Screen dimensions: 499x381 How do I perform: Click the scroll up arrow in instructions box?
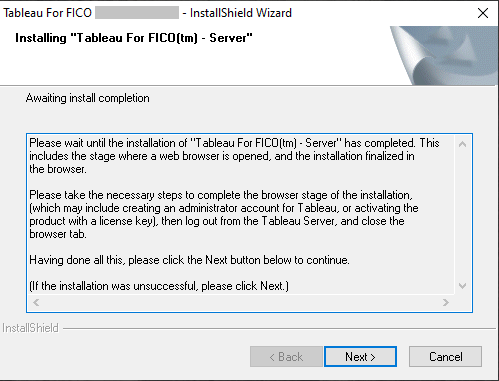click(x=462, y=144)
